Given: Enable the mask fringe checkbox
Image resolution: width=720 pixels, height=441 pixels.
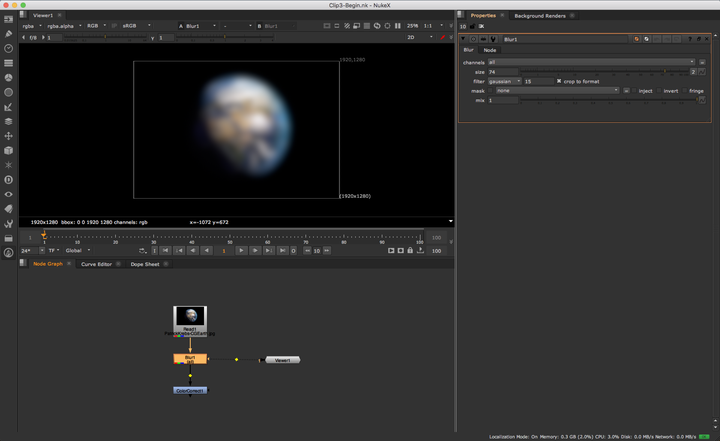Looking at the screenshot, I should click(x=686, y=90).
